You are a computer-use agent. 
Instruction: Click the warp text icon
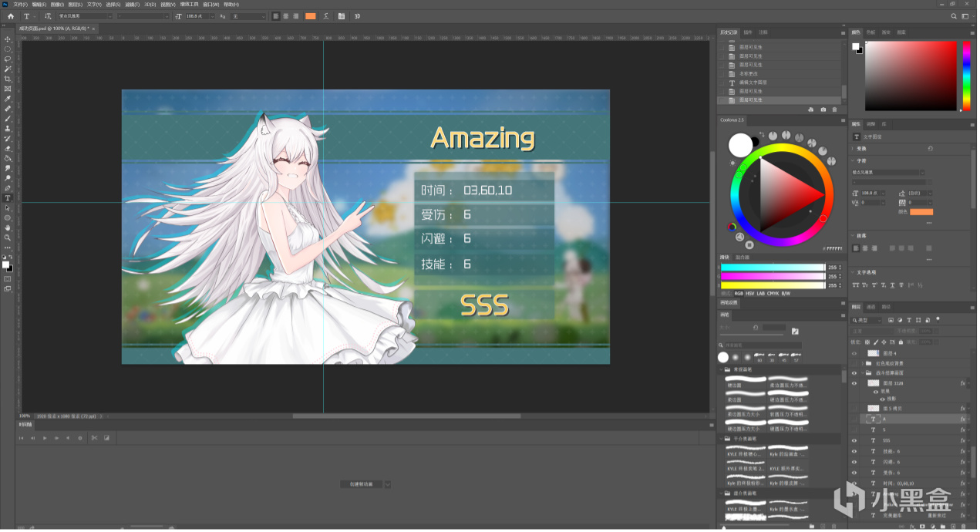(x=325, y=16)
